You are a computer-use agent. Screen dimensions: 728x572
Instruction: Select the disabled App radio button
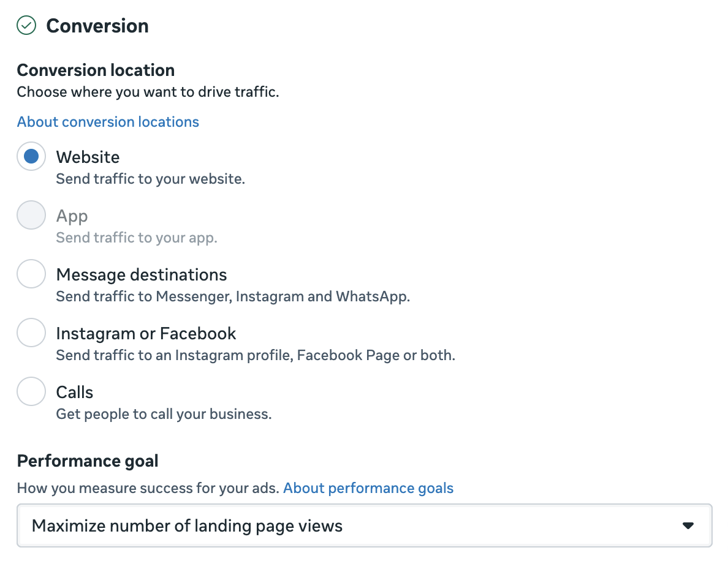tap(31, 216)
